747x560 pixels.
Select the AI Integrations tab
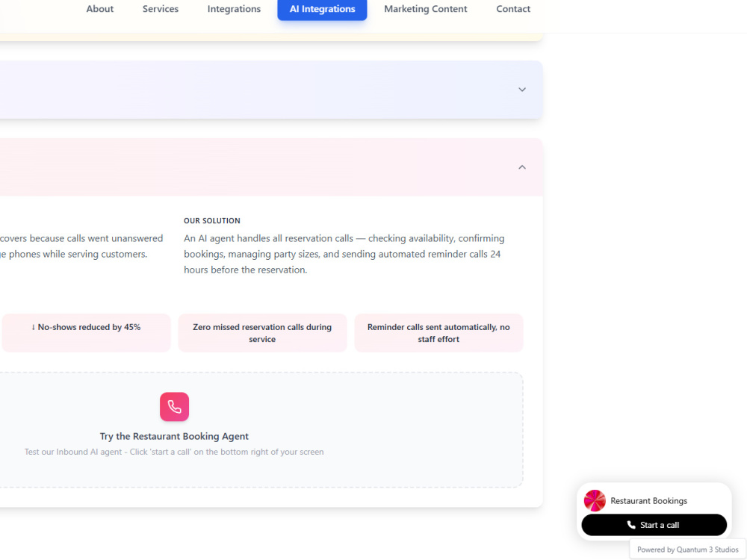[x=322, y=8]
